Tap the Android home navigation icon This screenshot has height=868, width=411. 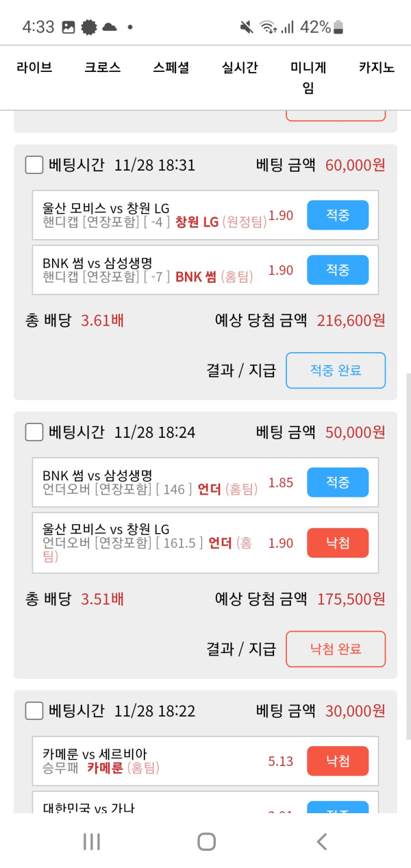tap(206, 841)
